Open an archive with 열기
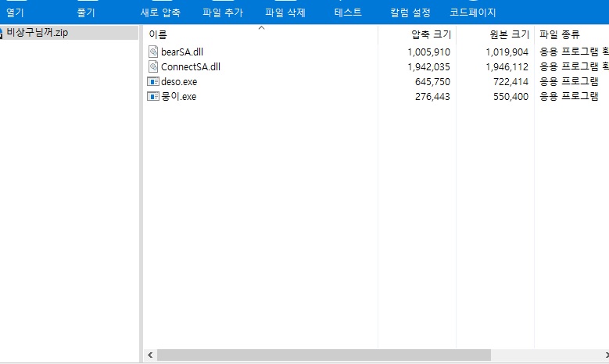609x364 pixels. 15,12
